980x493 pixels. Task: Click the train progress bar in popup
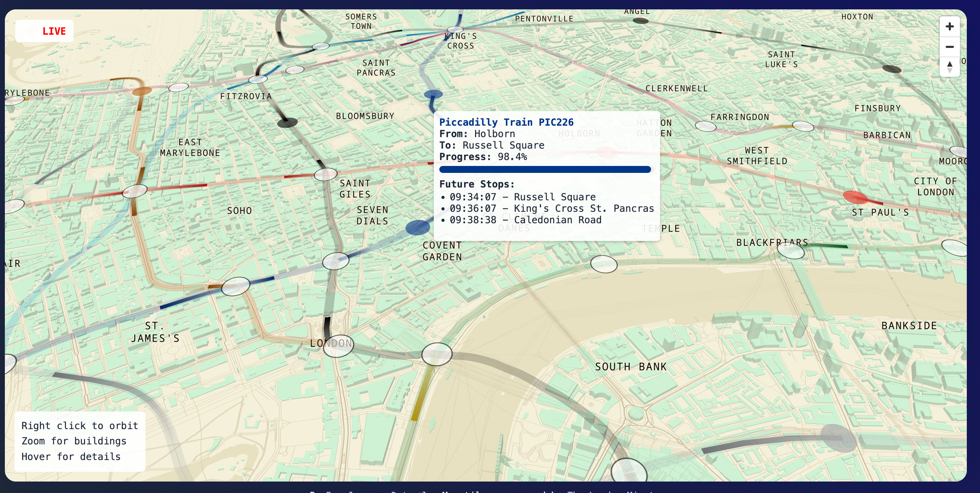click(x=544, y=169)
